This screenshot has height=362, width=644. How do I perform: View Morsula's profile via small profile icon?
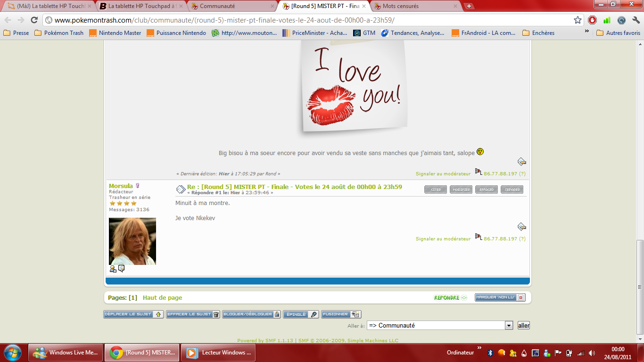coord(113,269)
